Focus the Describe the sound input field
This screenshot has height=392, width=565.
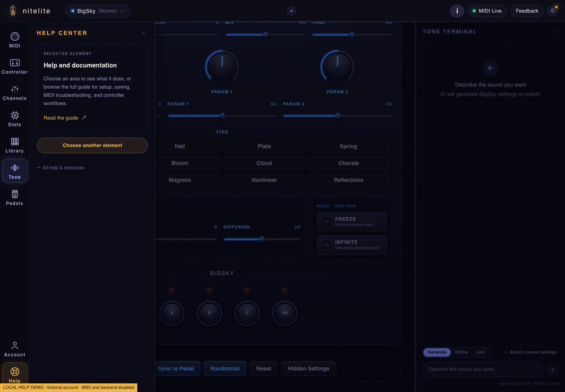(x=483, y=369)
